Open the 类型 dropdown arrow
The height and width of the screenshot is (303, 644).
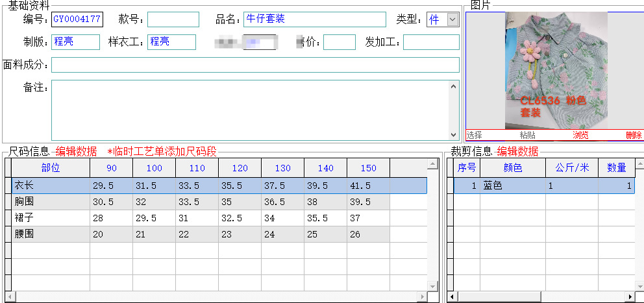[x=452, y=19]
